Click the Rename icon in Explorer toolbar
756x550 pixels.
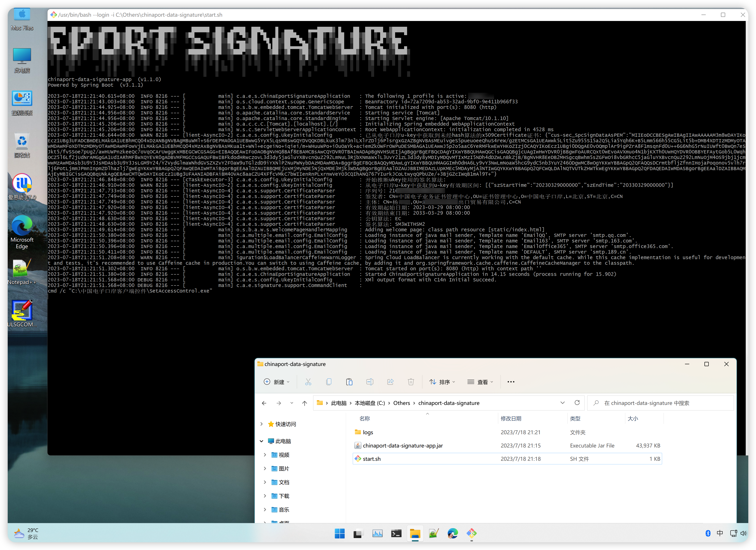(370, 382)
